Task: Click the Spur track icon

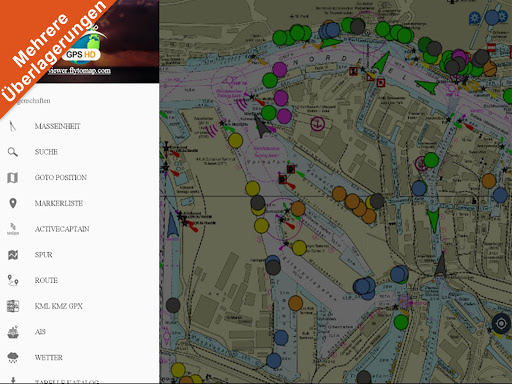Action: tap(13, 255)
